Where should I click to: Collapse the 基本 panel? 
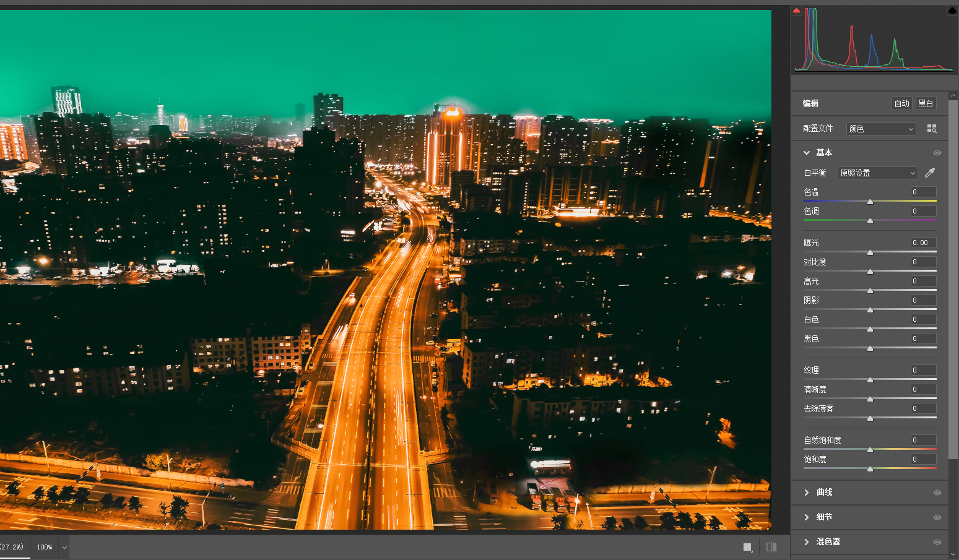point(807,153)
